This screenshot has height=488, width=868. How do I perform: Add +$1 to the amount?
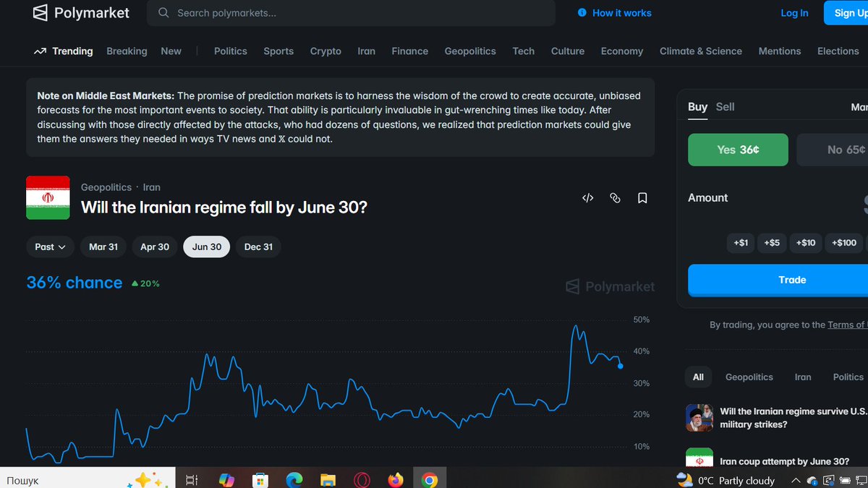(x=741, y=243)
